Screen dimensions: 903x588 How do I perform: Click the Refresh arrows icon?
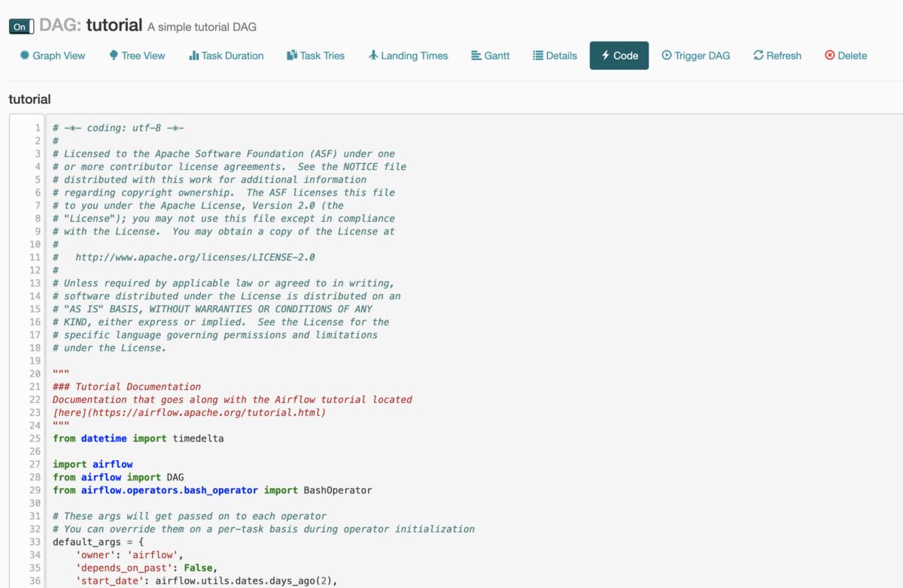(x=759, y=56)
